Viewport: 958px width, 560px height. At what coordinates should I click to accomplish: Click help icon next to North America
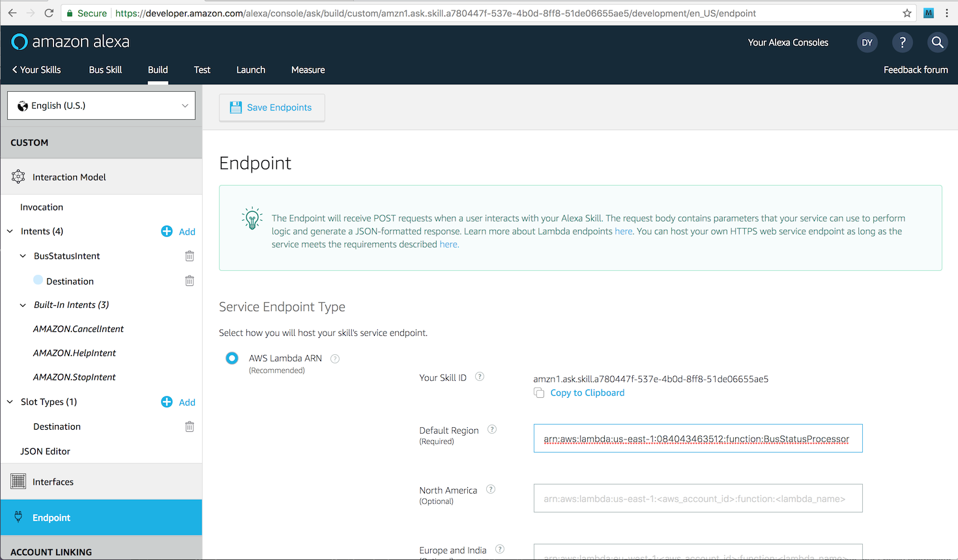coord(491,489)
